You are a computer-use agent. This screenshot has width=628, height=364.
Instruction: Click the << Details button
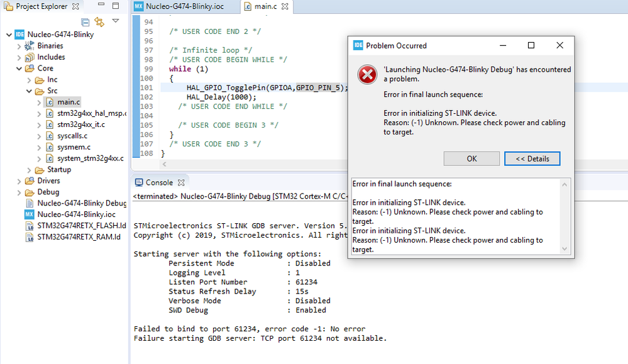532,158
